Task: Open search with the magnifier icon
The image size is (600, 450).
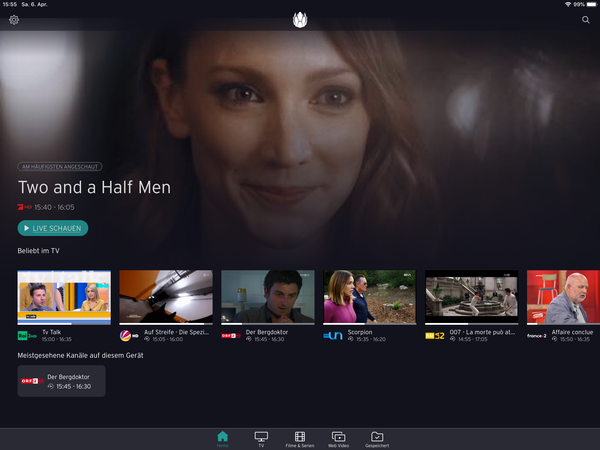Action: pyautogui.click(x=586, y=20)
